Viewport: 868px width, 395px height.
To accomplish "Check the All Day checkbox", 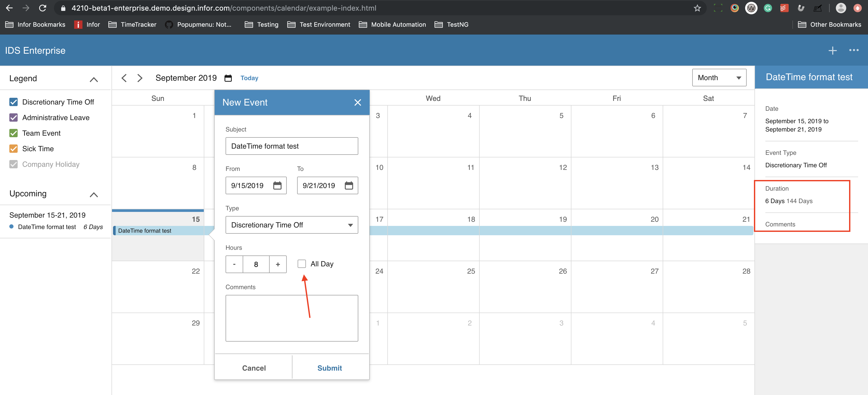I will pos(302,264).
